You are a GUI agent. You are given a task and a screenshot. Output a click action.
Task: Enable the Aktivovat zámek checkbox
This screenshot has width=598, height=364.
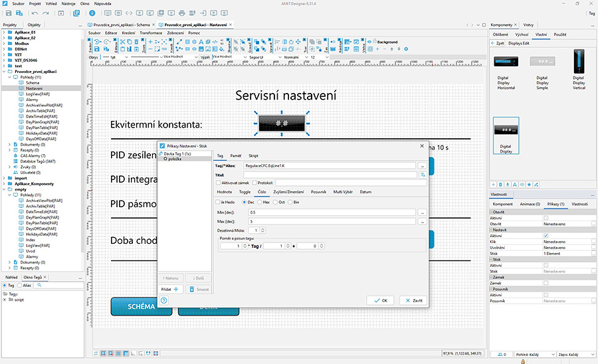tap(218, 183)
